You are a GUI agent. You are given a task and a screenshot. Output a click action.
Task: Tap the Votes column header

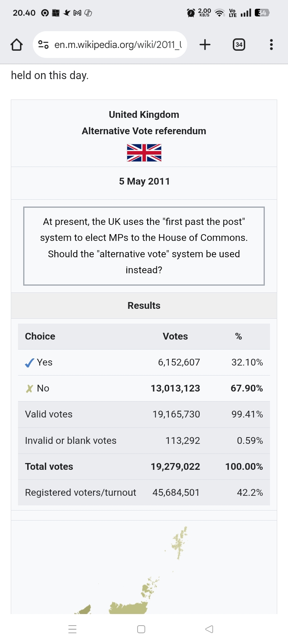[x=175, y=336]
